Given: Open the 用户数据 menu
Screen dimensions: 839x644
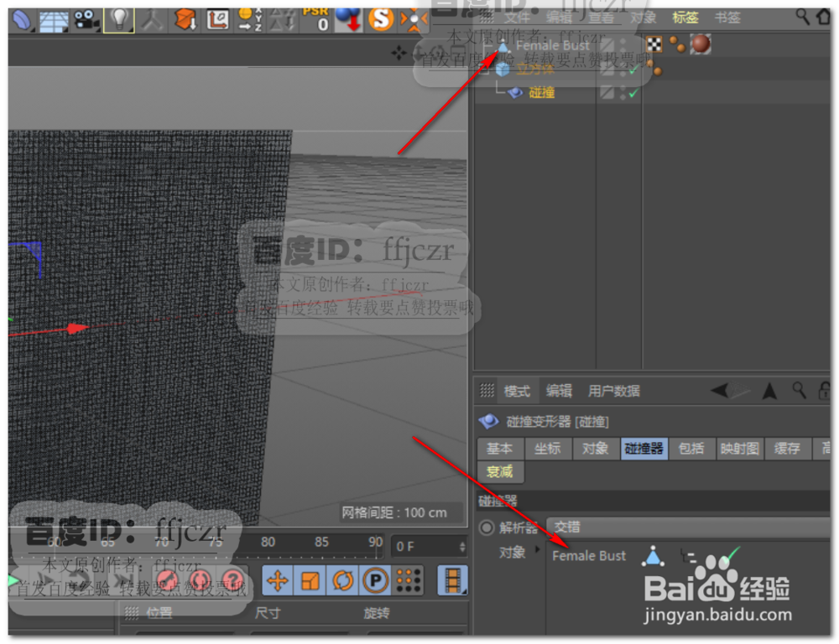Looking at the screenshot, I should [614, 391].
